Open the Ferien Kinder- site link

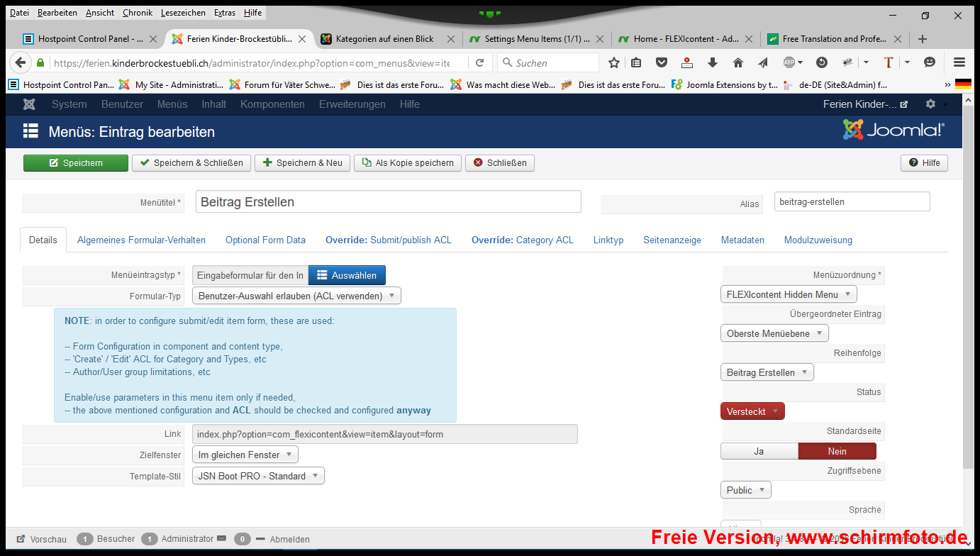[x=864, y=104]
